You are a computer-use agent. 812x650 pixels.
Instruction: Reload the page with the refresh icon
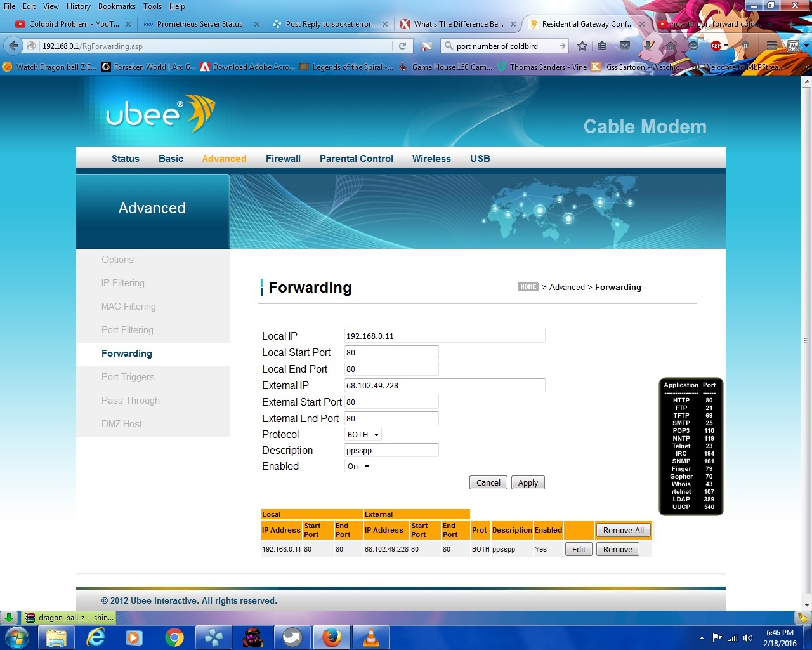[x=402, y=46]
